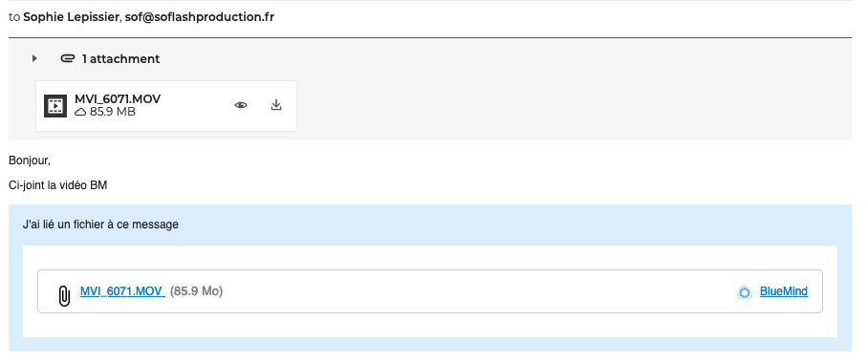The image size is (868, 363).
Task: Select recipient Sophie Lepissier
Action: (72, 17)
